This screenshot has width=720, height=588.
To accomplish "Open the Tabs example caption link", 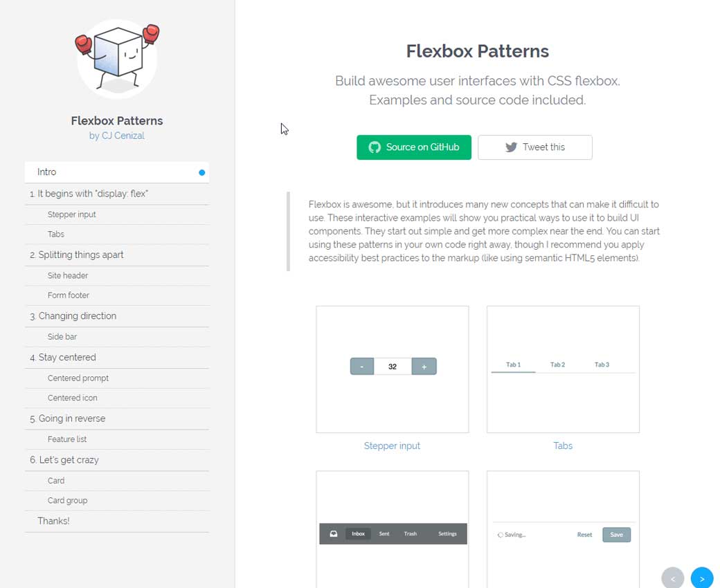I will click(x=563, y=446).
